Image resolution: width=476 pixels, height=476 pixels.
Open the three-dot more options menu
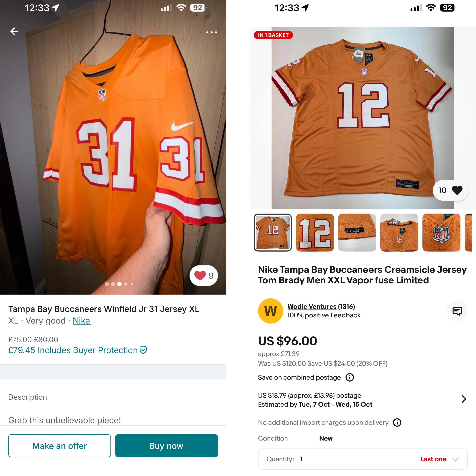[211, 32]
